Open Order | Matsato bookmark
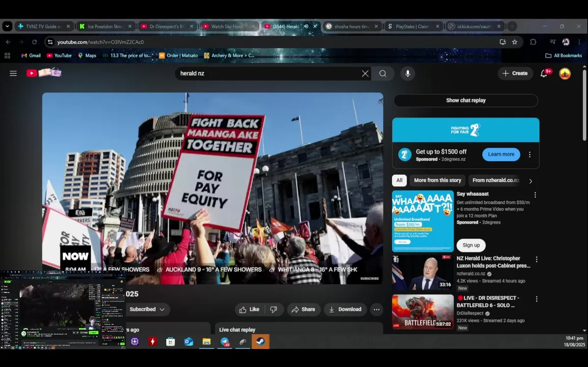This screenshot has width=588, height=367. (x=178, y=56)
